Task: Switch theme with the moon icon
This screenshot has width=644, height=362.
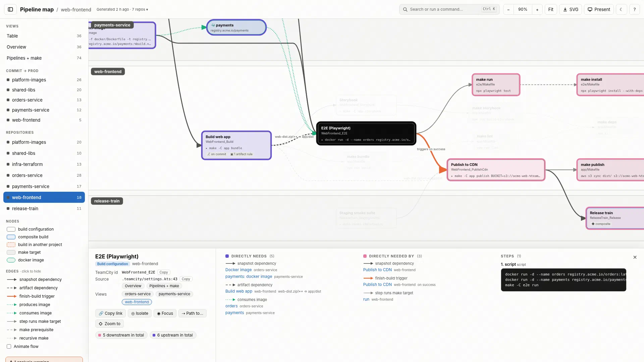Action: coord(621,9)
